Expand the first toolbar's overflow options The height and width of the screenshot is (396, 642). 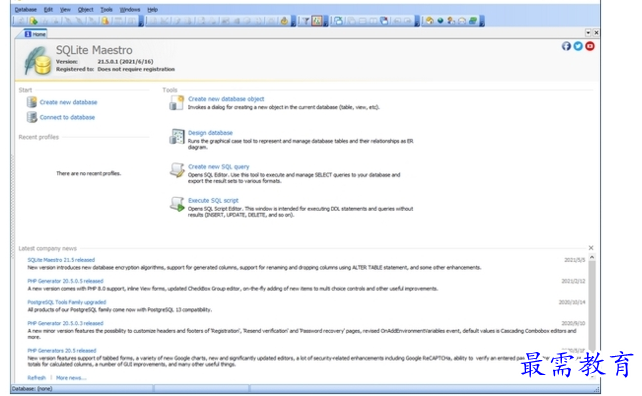pos(141,21)
